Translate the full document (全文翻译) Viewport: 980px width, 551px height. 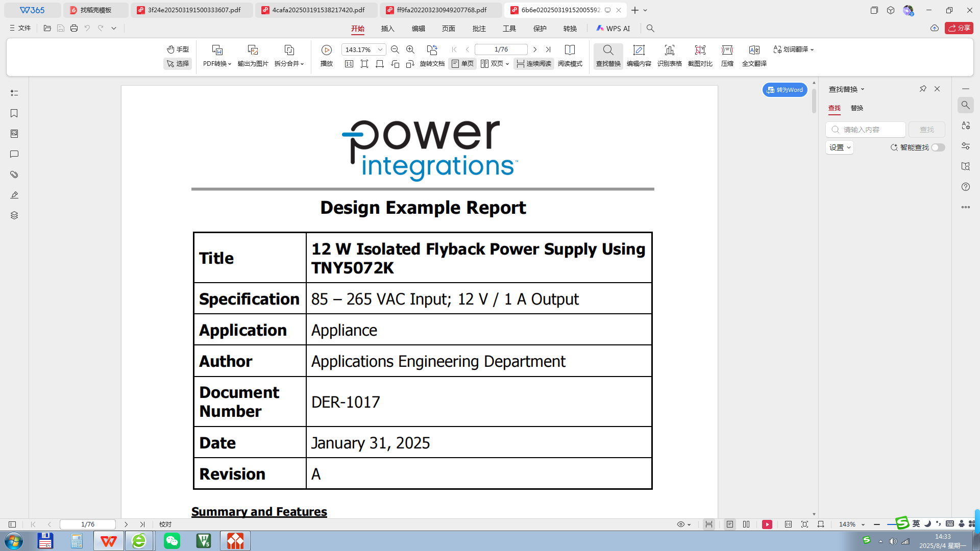click(754, 56)
